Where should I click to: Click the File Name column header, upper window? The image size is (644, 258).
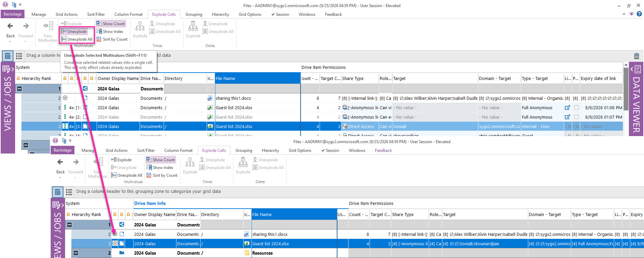[258, 79]
